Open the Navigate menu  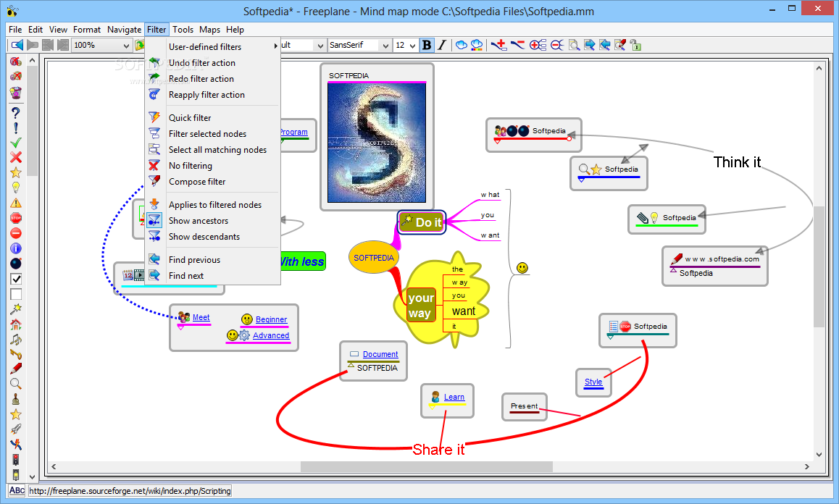(x=124, y=30)
